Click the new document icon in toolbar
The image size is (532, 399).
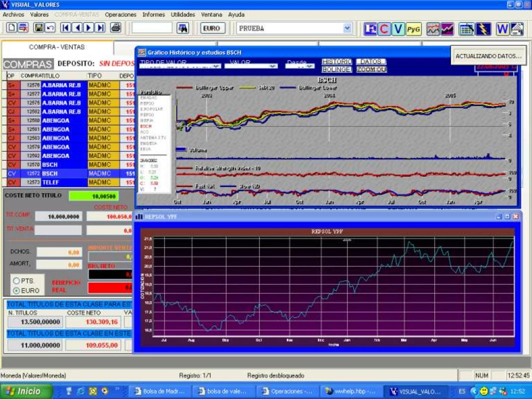(11, 28)
